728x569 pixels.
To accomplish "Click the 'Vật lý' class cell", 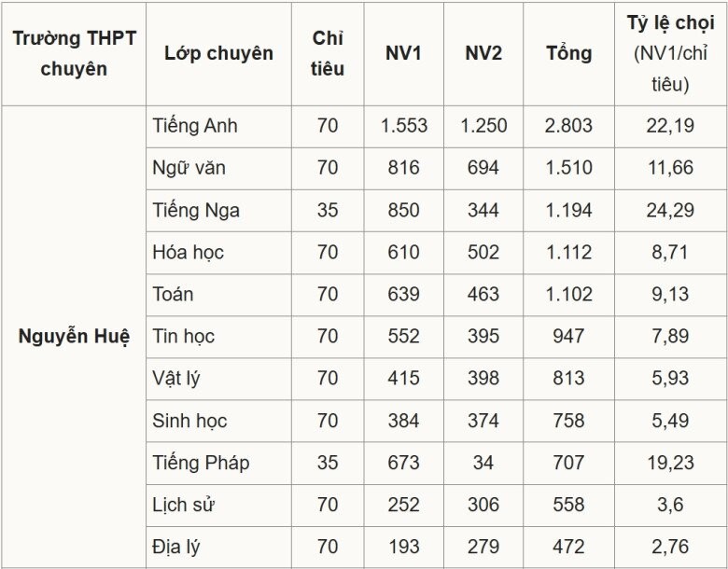I will (x=177, y=379).
